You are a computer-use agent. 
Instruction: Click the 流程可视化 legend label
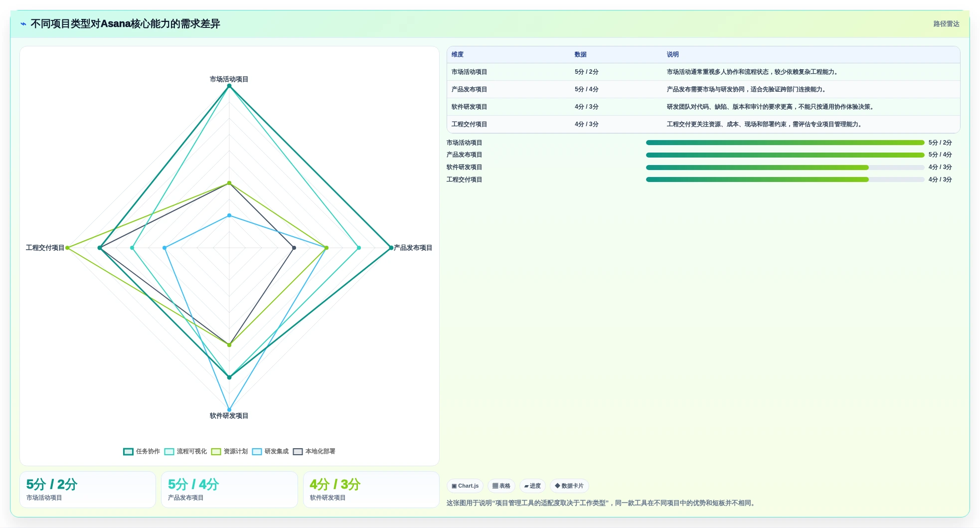pos(191,452)
